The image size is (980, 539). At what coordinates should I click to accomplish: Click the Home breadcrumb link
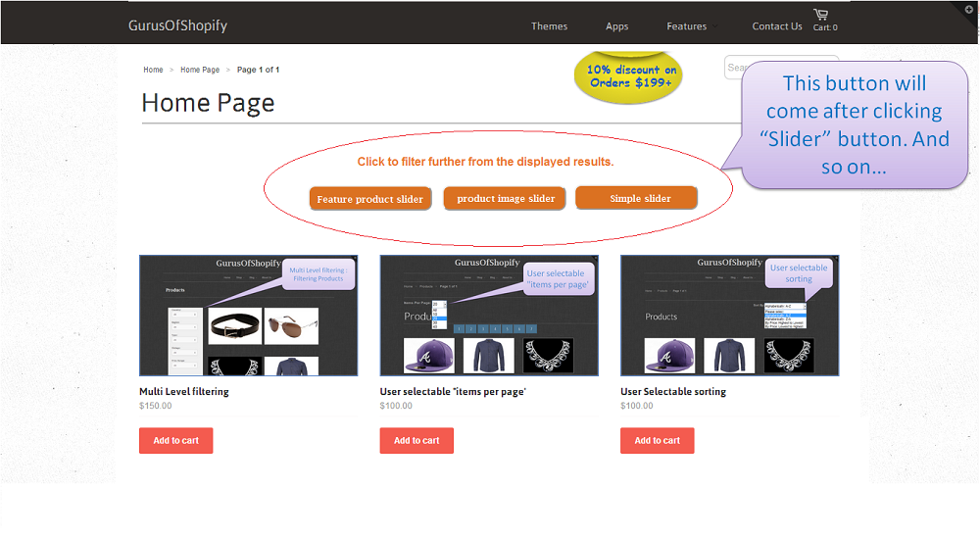(x=153, y=70)
